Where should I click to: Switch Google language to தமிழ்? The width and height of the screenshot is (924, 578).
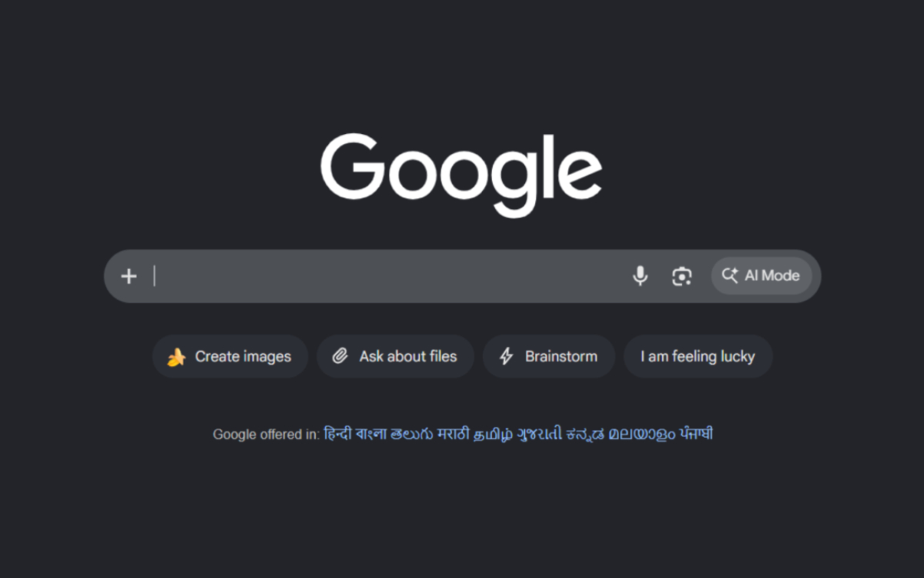[493, 434]
